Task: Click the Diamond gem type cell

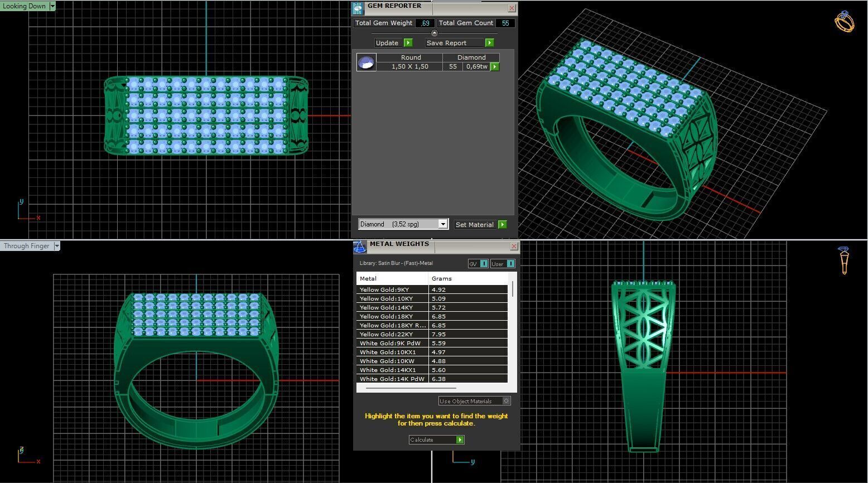Action: point(471,57)
